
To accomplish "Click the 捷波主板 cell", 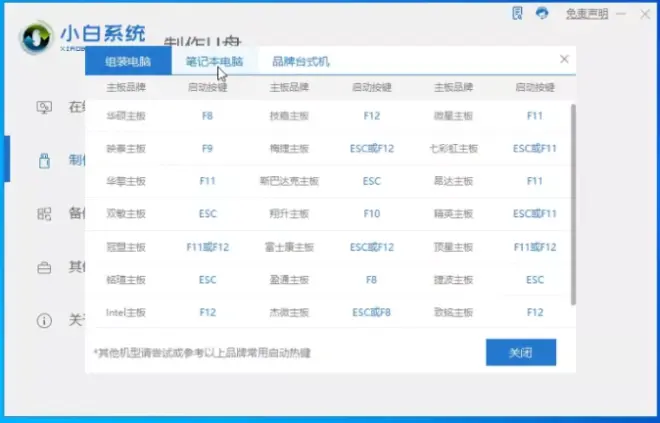I will [453, 280].
